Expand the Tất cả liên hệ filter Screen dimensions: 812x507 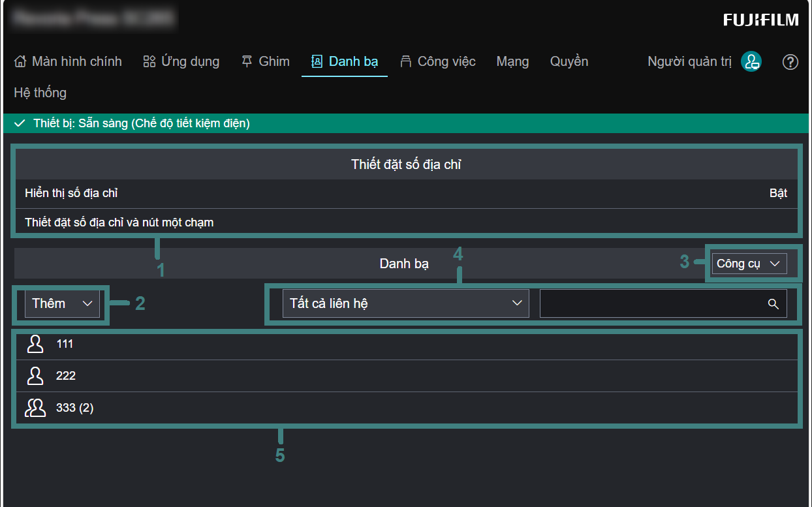405,303
